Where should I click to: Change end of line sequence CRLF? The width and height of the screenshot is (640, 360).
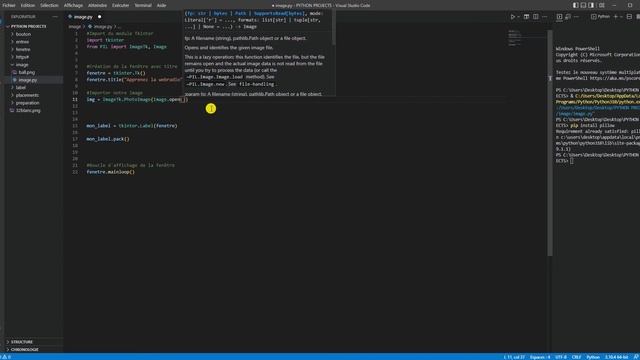tap(576, 357)
